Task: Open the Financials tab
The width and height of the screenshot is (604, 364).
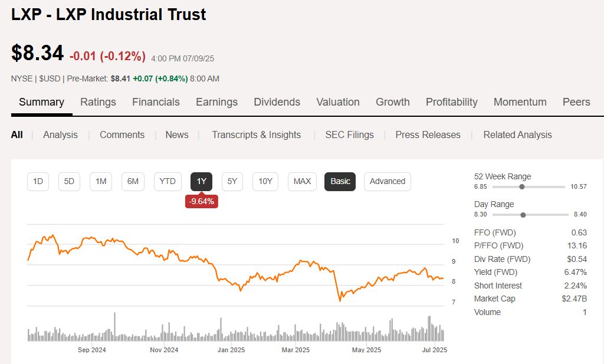Action: coord(156,101)
